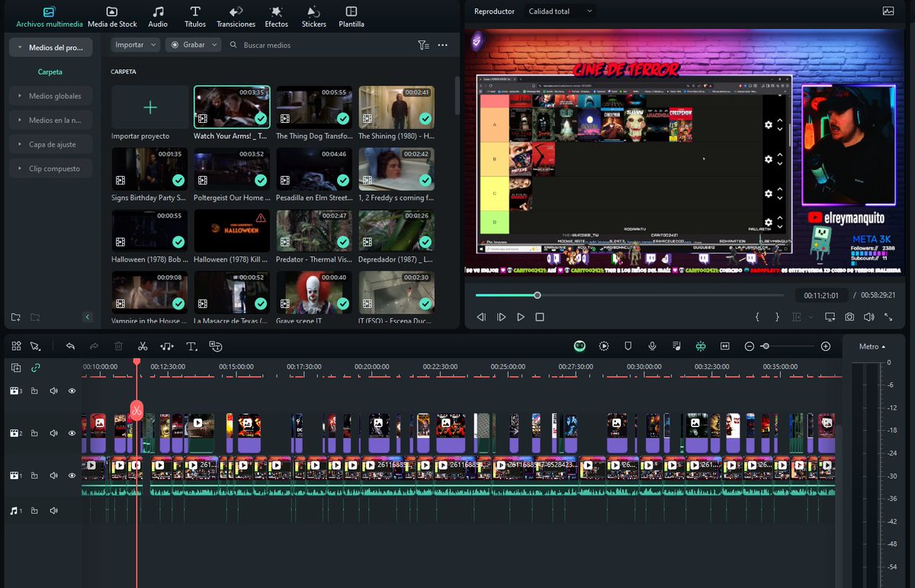Create a new folder in media panel
Screen dimensions: 915x588
(x=15, y=316)
